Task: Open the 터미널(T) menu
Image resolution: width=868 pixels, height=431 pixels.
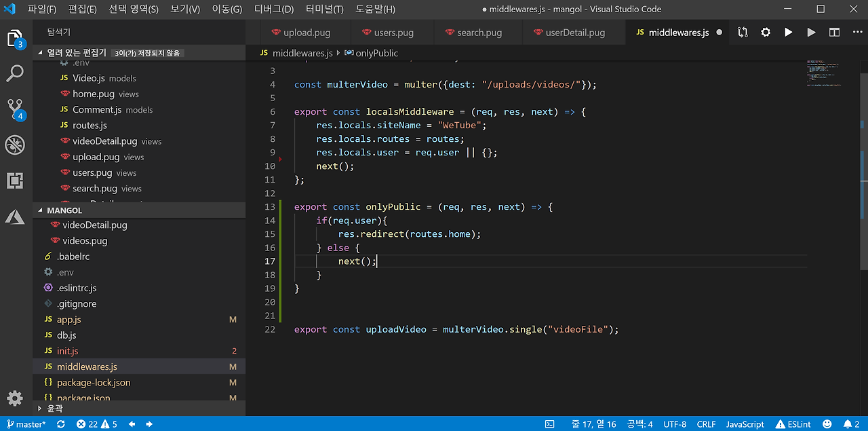Action: pyautogui.click(x=324, y=9)
